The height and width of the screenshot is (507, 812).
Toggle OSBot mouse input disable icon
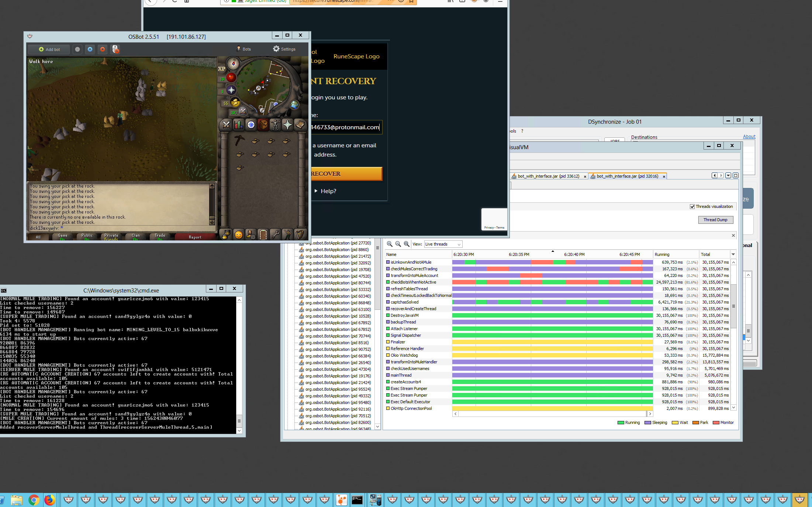(115, 49)
